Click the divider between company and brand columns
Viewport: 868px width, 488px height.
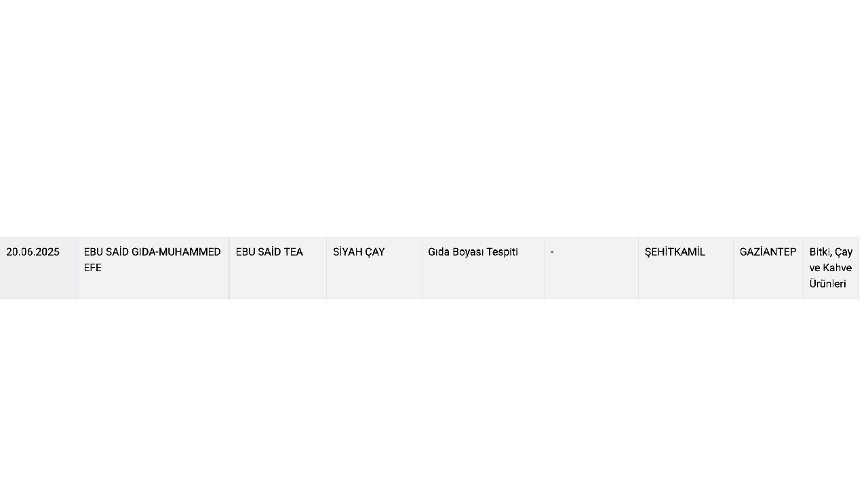(x=229, y=268)
